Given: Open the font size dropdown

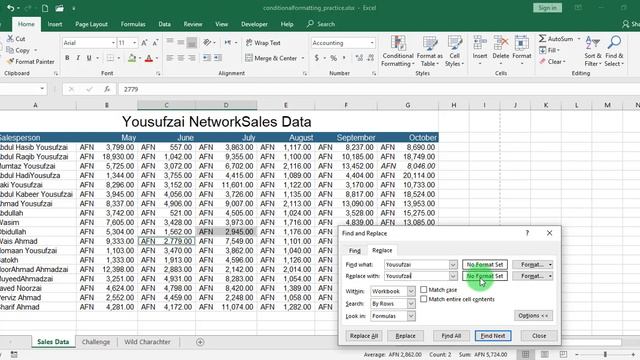Looking at the screenshot, I should click(134, 43).
